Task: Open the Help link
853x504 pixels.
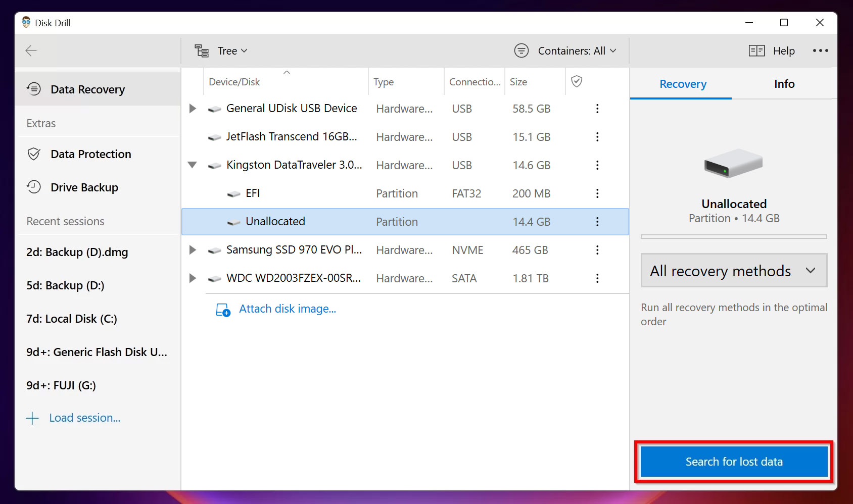Action: [784, 51]
